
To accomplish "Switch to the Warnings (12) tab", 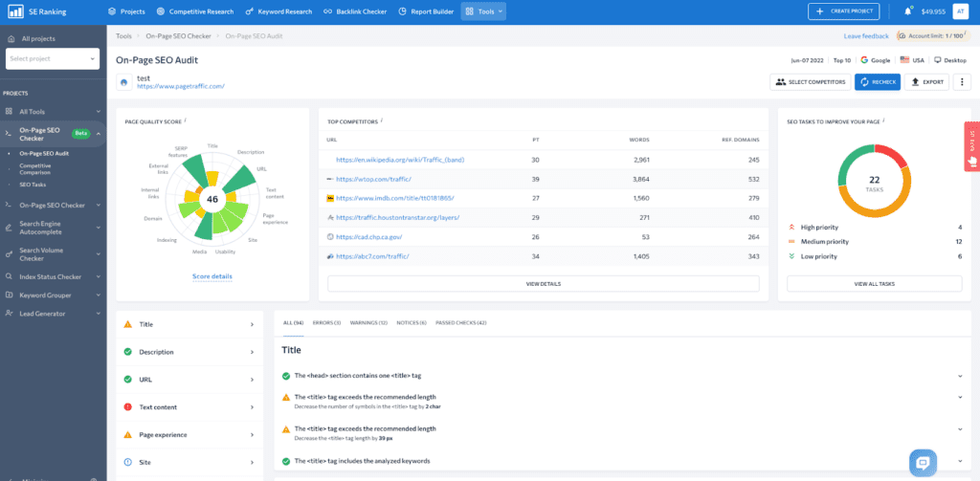I will [x=368, y=323].
